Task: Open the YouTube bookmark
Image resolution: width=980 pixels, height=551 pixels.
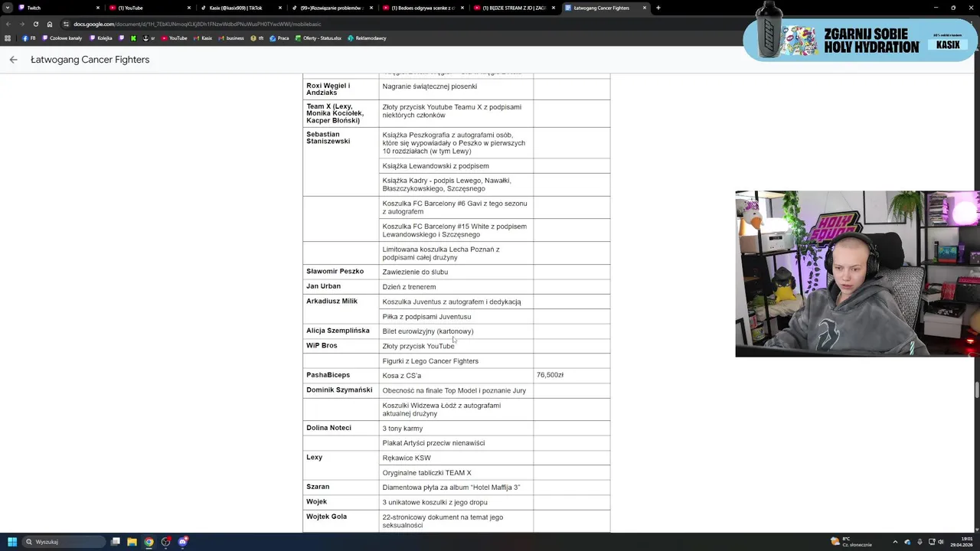Action: point(175,37)
